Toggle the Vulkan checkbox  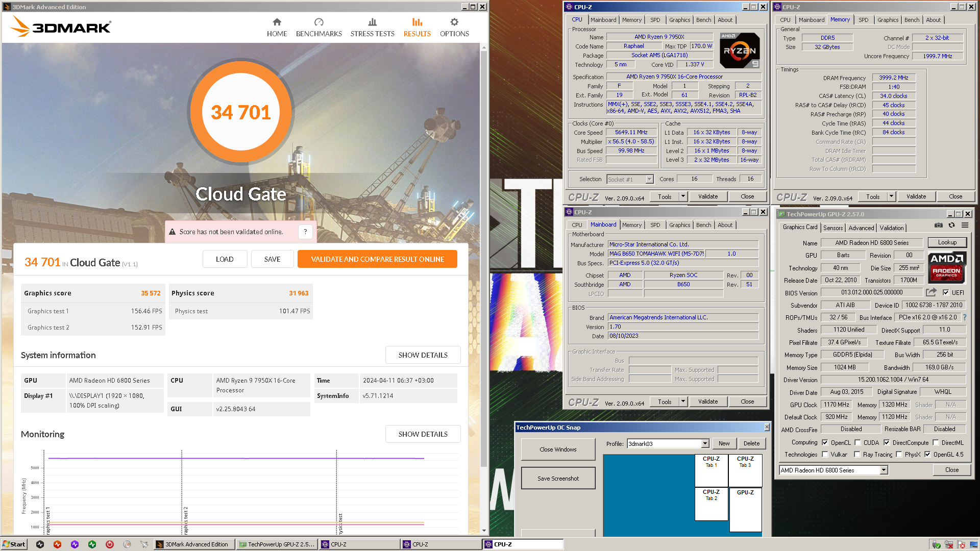coord(825,454)
